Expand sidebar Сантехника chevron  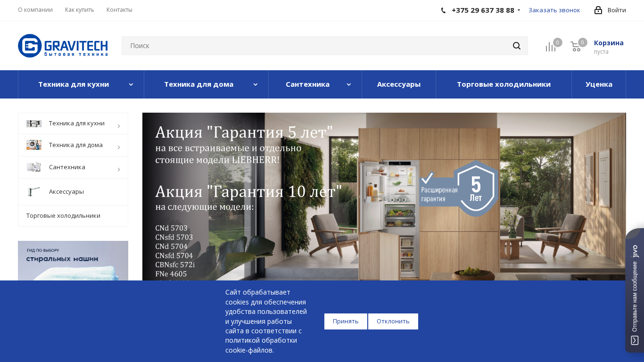pos(119,169)
